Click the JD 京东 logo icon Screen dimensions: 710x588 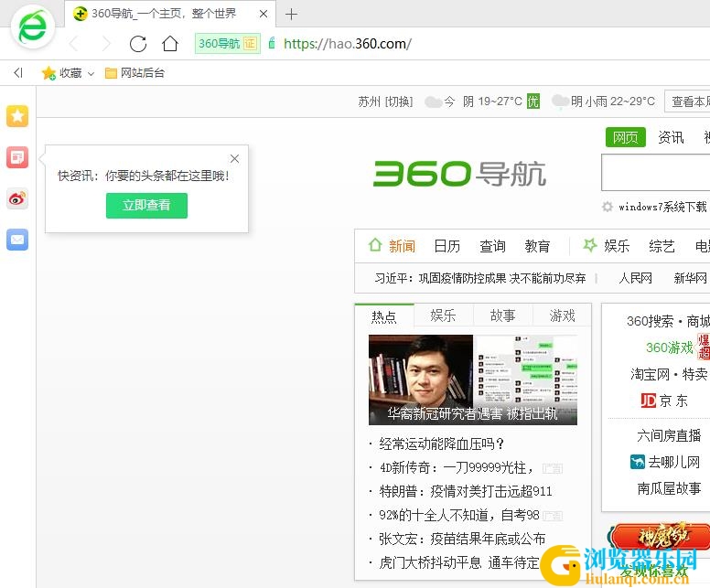(649, 401)
